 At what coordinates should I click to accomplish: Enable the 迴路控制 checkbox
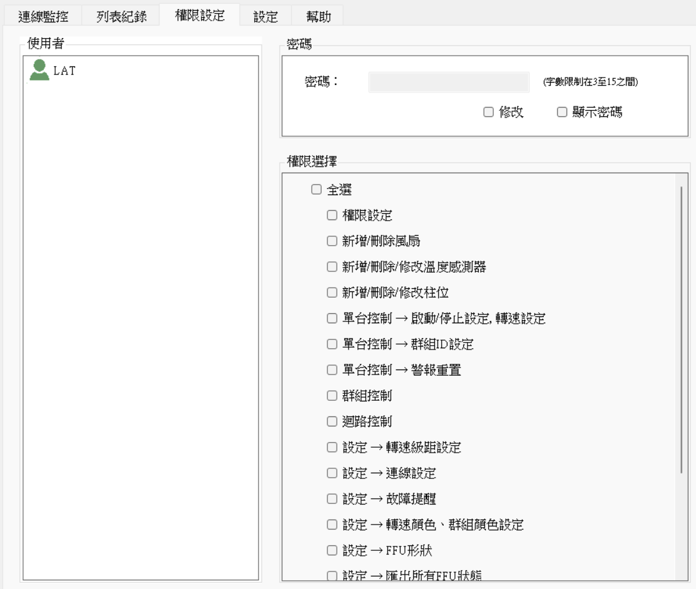tap(332, 421)
